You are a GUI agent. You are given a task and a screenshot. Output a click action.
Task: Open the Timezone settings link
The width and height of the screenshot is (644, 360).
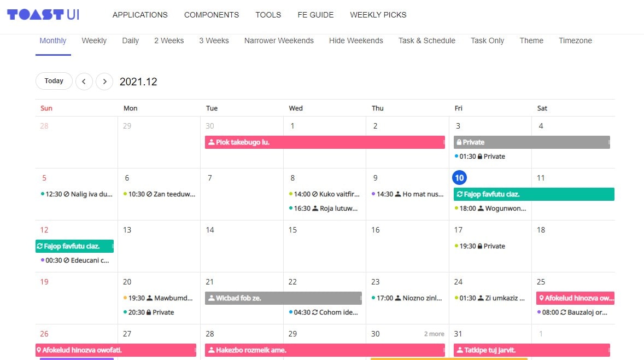[575, 40]
